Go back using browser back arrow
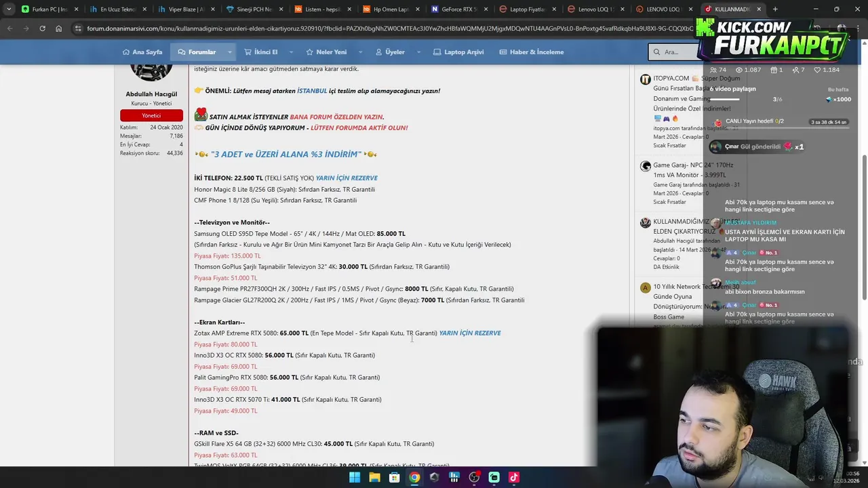This screenshot has height=488, width=868. pyautogui.click(x=9, y=28)
